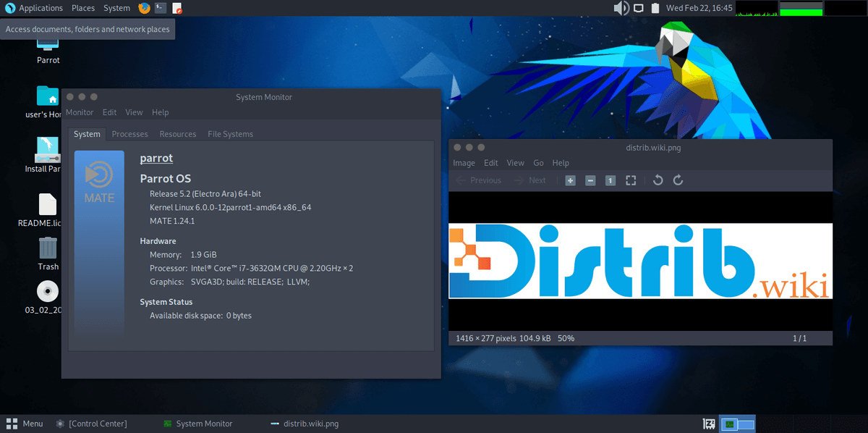Click Previous button in image viewer
The image size is (868, 433).
pyautogui.click(x=478, y=180)
